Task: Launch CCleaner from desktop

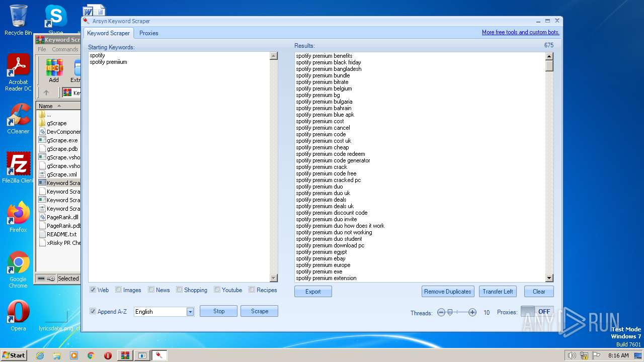Action: tap(18, 119)
